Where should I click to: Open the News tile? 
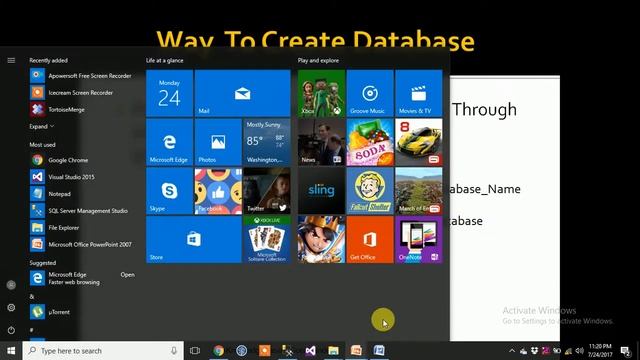pos(321,142)
